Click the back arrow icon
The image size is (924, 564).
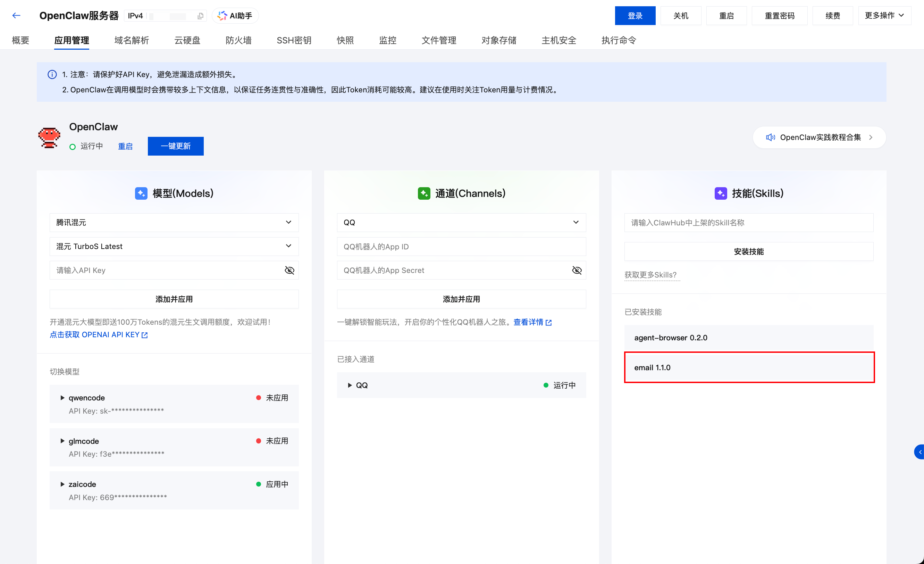tap(16, 15)
